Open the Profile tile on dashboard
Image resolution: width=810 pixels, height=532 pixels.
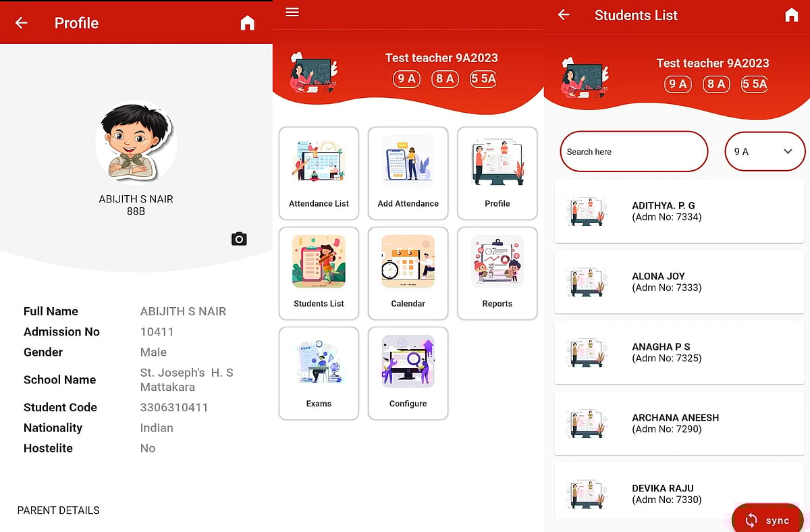(x=497, y=174)
